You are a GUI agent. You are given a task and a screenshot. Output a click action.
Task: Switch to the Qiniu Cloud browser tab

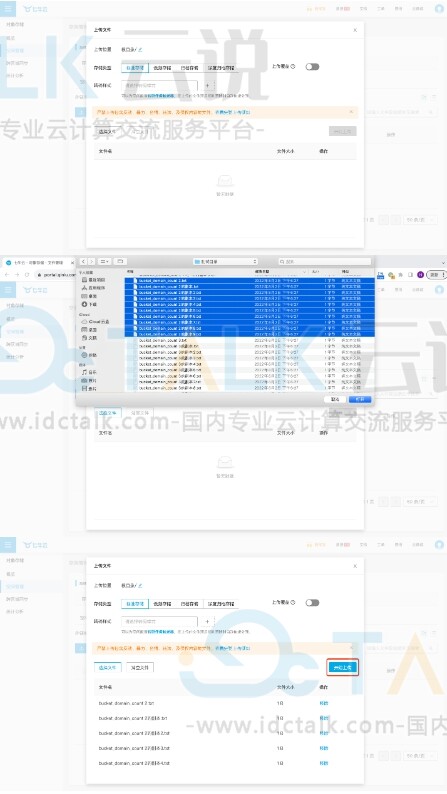(36, 262)
